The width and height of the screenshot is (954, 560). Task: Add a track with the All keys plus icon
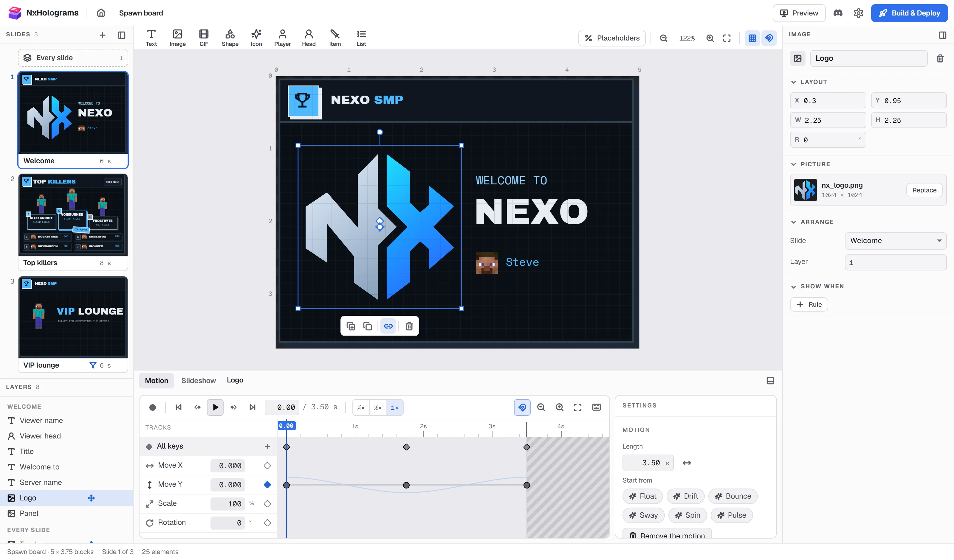[x=267, y=447]
